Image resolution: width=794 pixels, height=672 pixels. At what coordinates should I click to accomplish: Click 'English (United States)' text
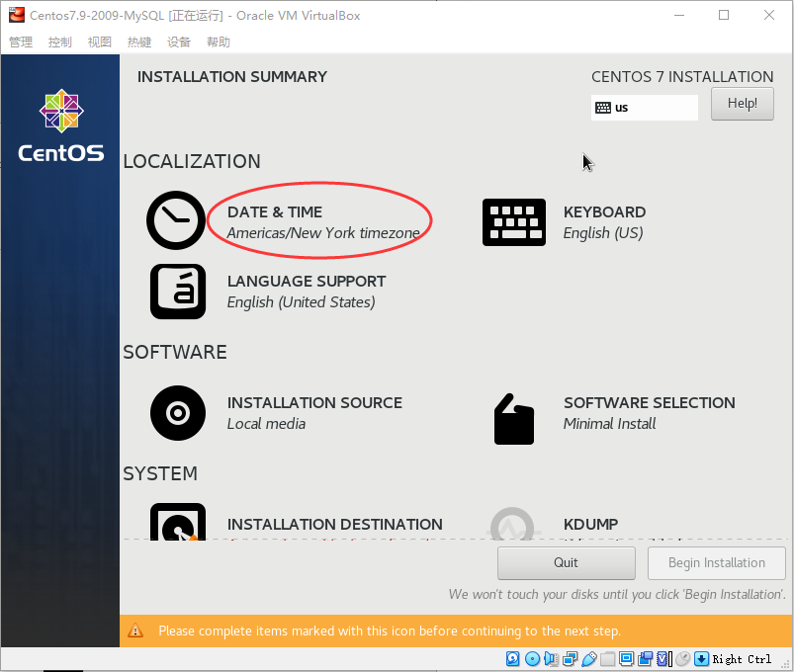pos(302,302)
